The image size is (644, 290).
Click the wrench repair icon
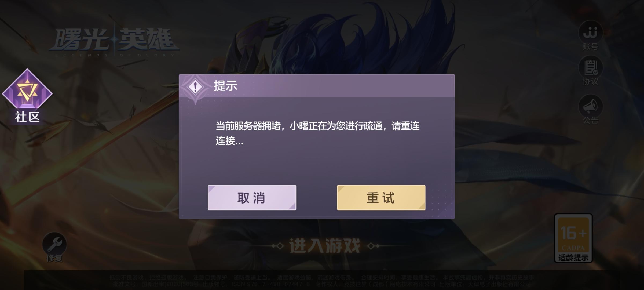[x=54, y=244]
